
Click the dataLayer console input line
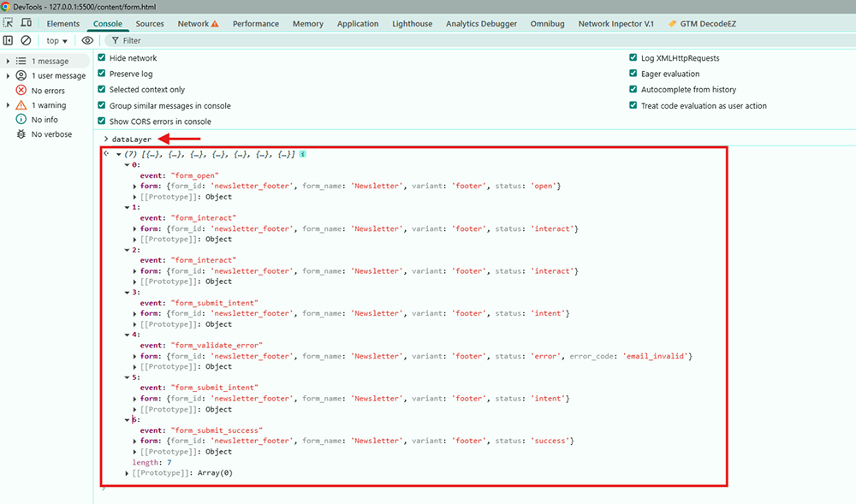(132, 139)
